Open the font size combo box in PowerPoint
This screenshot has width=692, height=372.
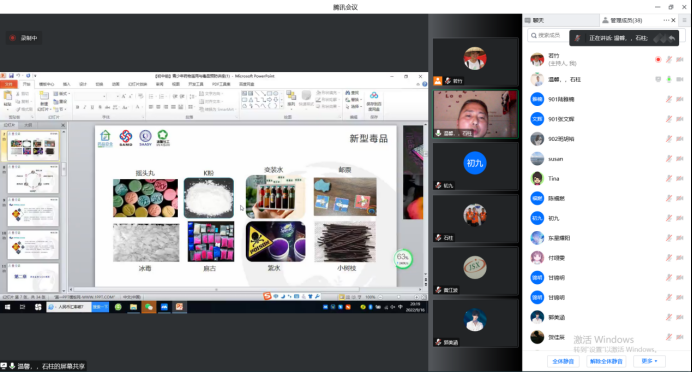113,96
